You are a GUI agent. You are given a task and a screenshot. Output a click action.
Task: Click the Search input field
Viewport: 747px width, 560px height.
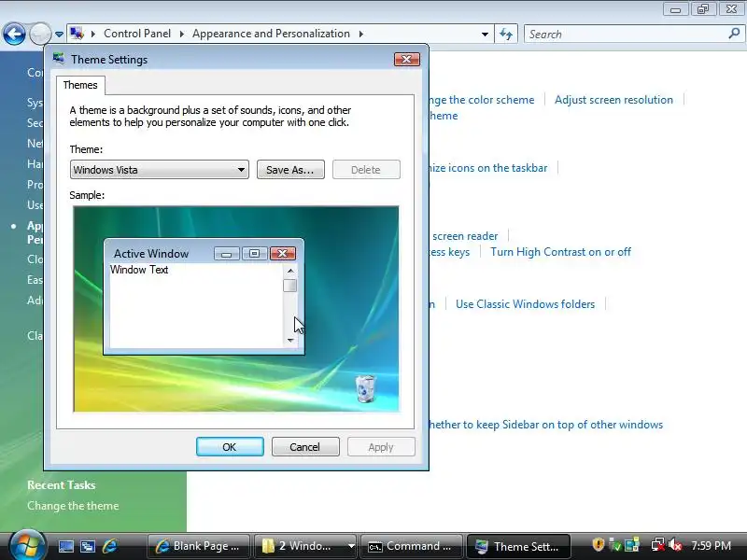pyautogui.click(x=627, y=35)
